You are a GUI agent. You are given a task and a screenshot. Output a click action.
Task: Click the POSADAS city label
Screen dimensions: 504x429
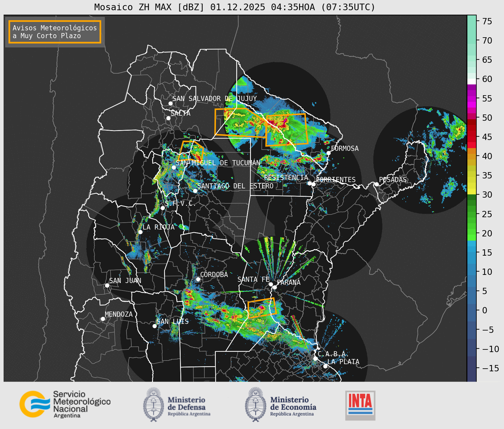pos(393,180)
